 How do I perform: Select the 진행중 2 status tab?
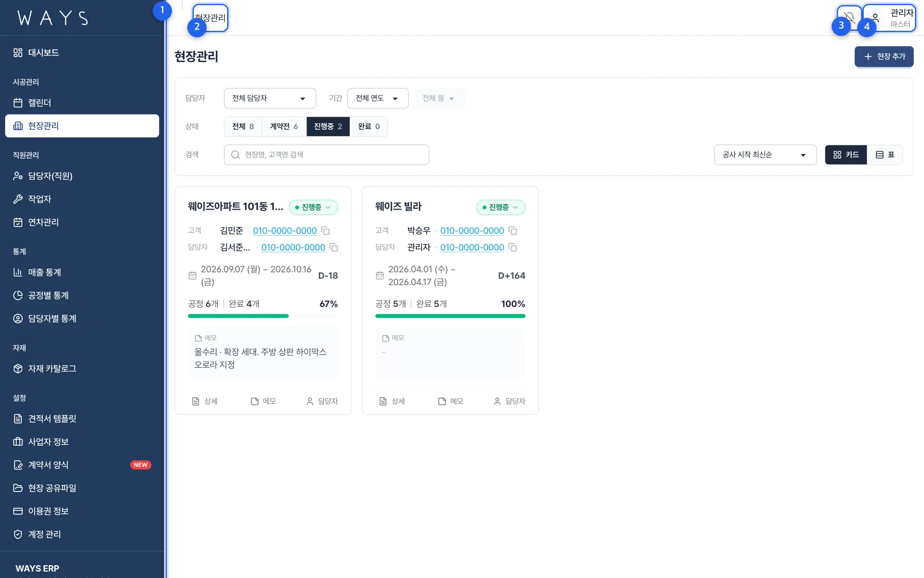click(328, 126)
